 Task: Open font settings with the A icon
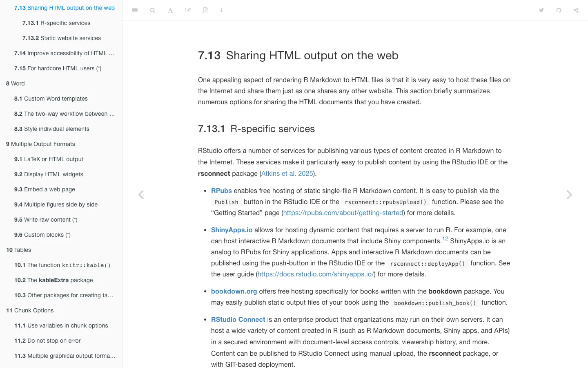point(170,10)
